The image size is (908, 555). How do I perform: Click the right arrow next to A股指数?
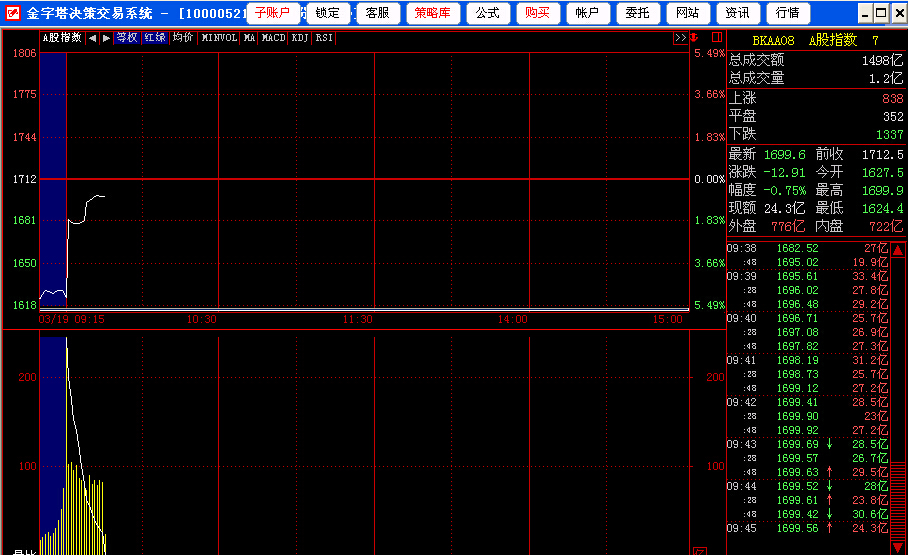pyautogui.click(x=106, y=38)
